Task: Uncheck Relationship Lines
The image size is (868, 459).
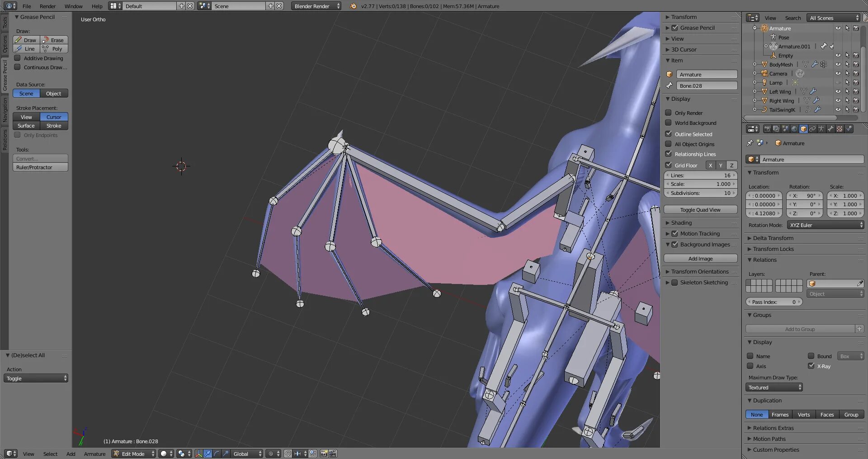Action: (668, 154)
